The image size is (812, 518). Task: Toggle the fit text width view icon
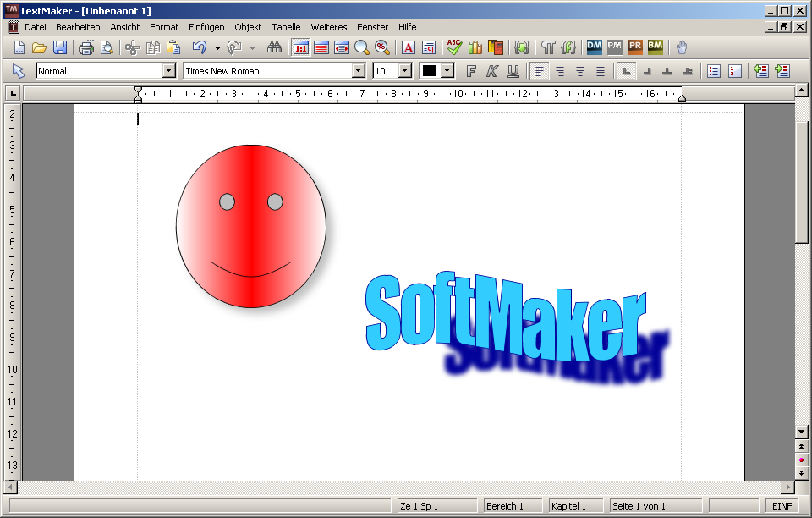pos(341,47)
